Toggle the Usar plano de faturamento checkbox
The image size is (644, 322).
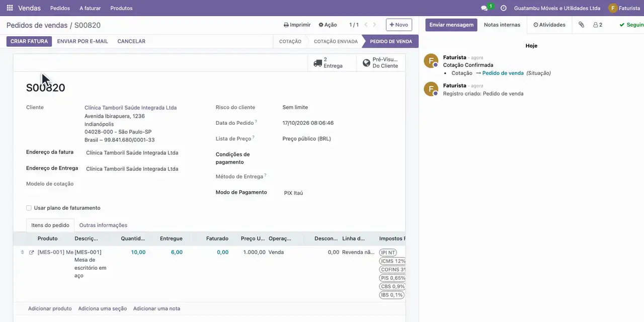pos(29,208)
